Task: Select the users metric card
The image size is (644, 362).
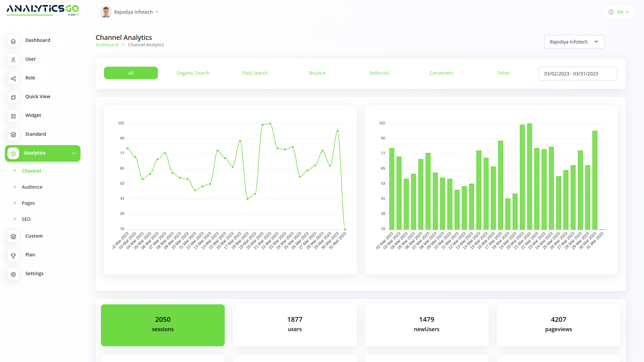Action: coord(294,325)
